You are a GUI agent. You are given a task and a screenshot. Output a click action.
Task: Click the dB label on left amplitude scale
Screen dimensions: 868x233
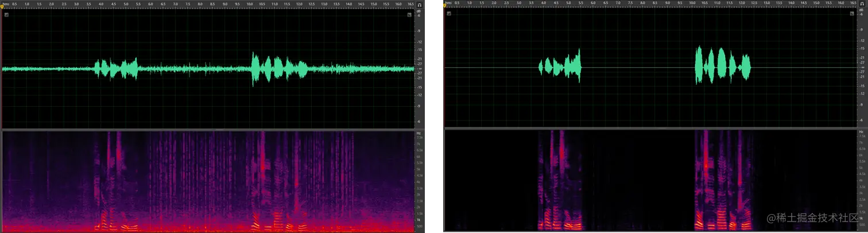click(x=419, y=10)
